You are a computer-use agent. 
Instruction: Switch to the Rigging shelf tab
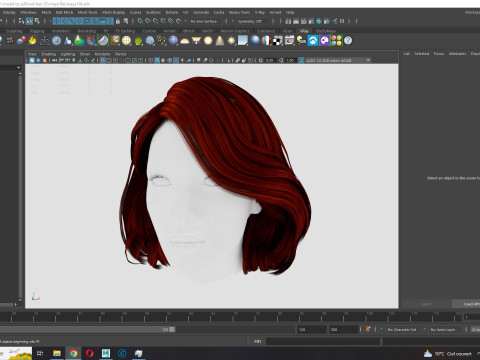(x=37, y=31)
